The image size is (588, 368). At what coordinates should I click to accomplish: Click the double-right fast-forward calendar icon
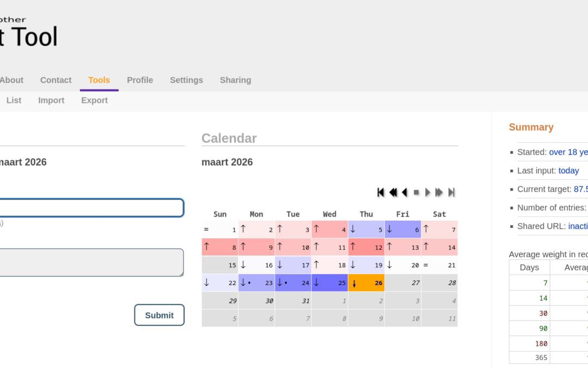(x=439, y=192)
